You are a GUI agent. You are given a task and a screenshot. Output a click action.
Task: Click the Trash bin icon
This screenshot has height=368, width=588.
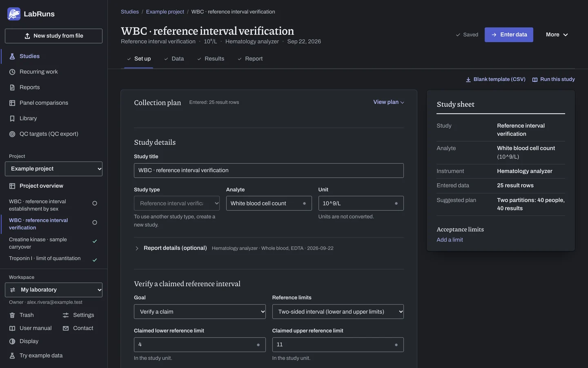point(12,315)
